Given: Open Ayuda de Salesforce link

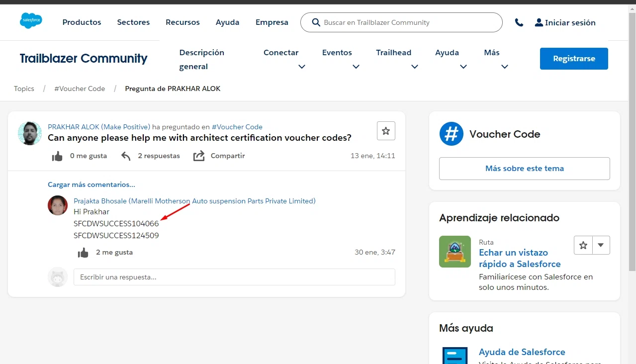Looking at the screenshot, I should coord(522,352).
